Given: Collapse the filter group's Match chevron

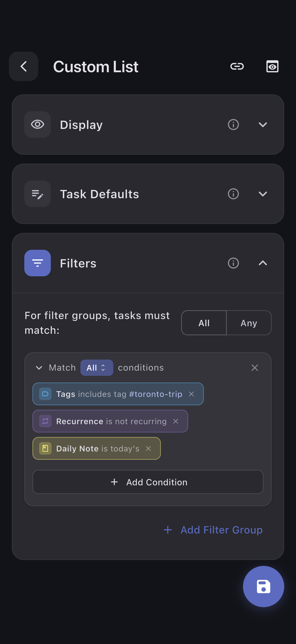Looking at the screenshot, I should [x=39, y=368].
